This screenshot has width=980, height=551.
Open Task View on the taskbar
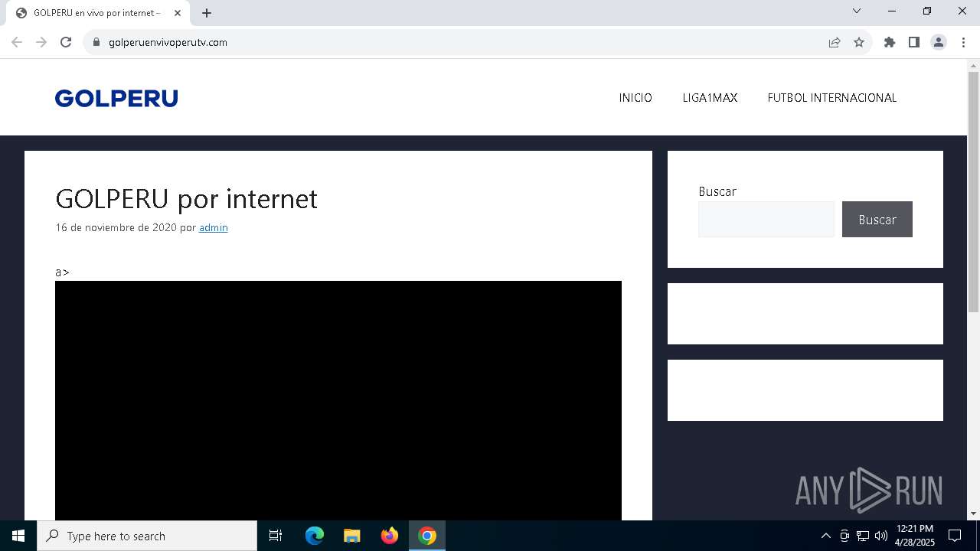point(276,536)
